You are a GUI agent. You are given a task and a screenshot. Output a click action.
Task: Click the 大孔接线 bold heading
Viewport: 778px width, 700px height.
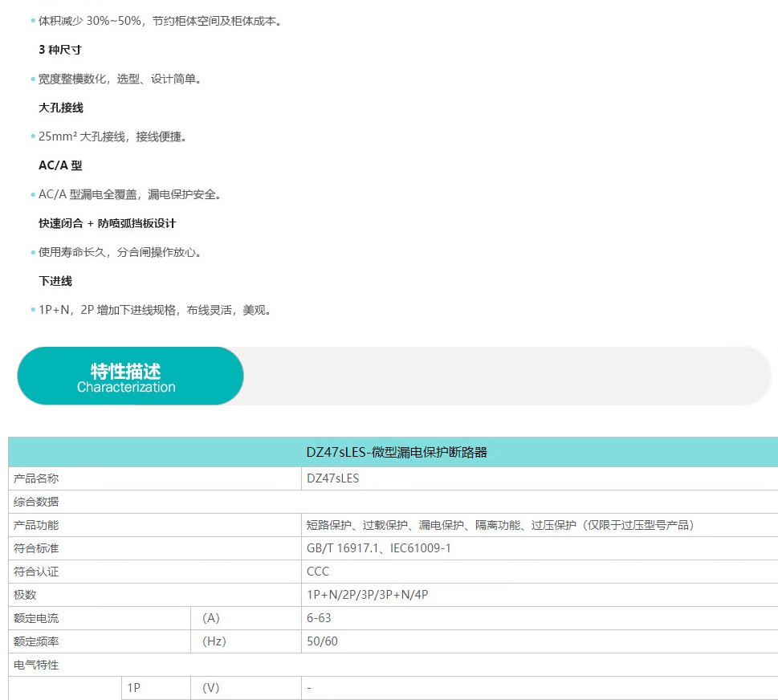61,108
